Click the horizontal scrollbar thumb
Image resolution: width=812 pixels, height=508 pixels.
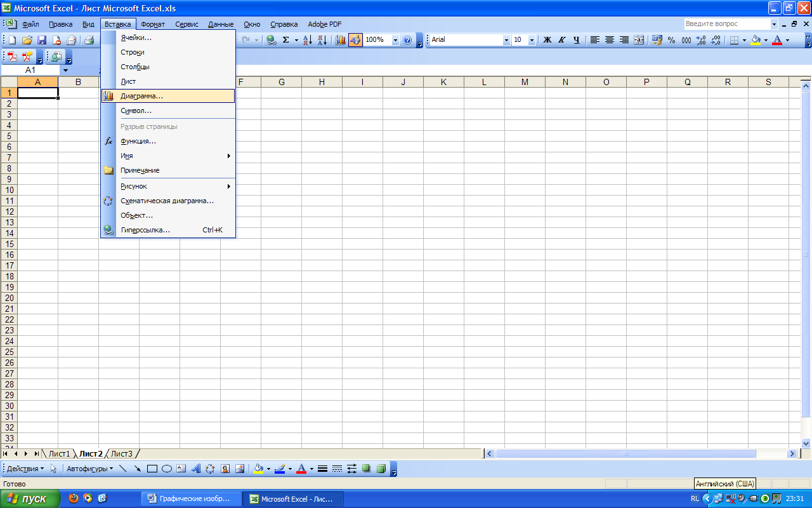[625, 453]
